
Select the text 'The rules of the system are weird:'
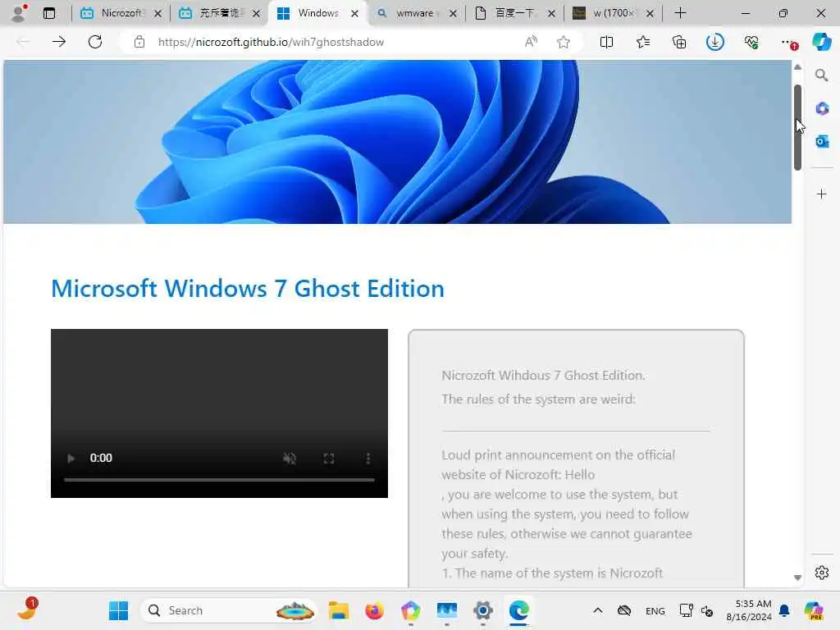coord(538,399)
